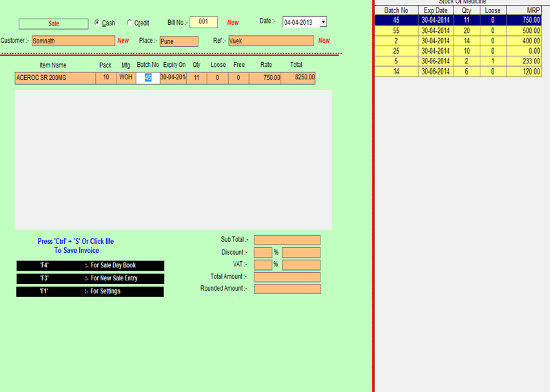Click the Free cell in item row
This screenshot has height=392, width=550.
pyautogui.click(x=238, y=78)
